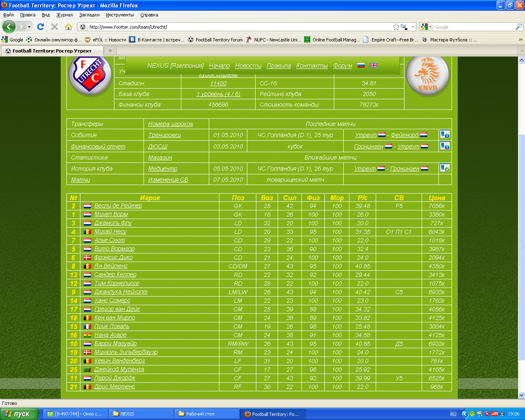Image resolution: width=525 pixels, height=420 pixels.
Task: Open the ДЮСШ link
Action: [158, 146]
